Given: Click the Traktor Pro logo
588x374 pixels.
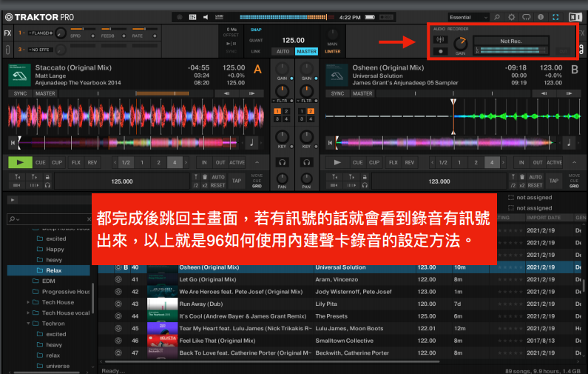Looking at the screenshot, I should (39, 17).
